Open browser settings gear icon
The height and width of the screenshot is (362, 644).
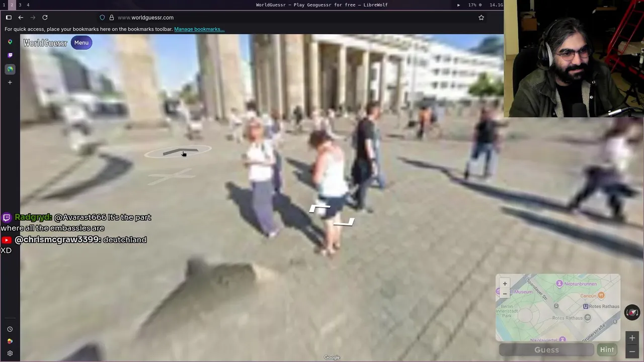pos(10,353)
